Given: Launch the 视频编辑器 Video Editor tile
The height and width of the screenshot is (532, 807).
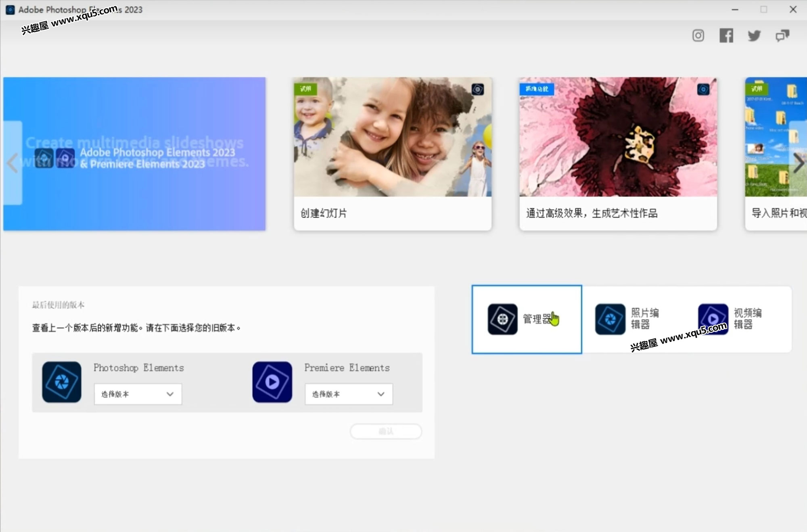Looking at the screenshot, I should pos(739,319).
